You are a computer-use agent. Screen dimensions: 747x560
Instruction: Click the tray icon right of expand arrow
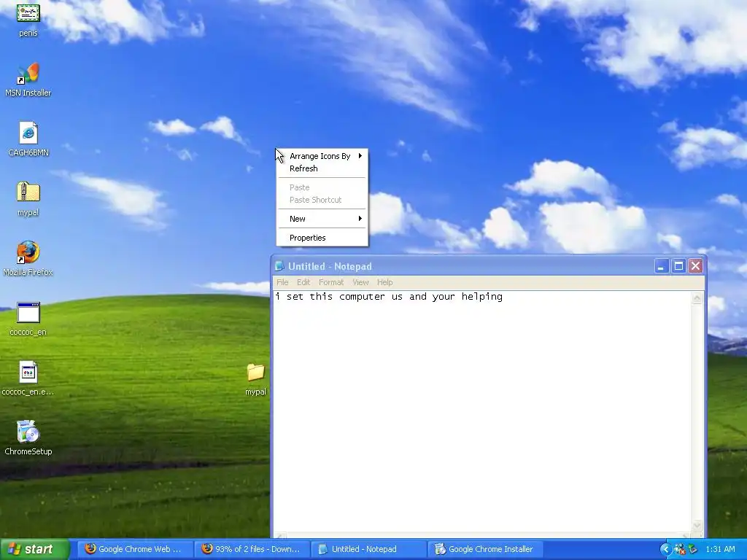pos(679,549)
